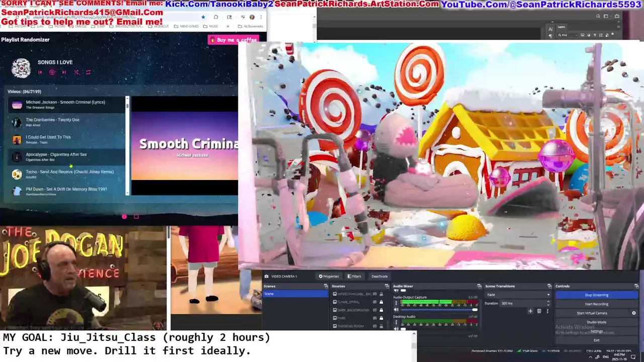Toggle visibility of FLAME_SPIRAL source
Image resolution: width=644 pixels, height=362 pixels.
pyautogui.click(x=375, y=302)
